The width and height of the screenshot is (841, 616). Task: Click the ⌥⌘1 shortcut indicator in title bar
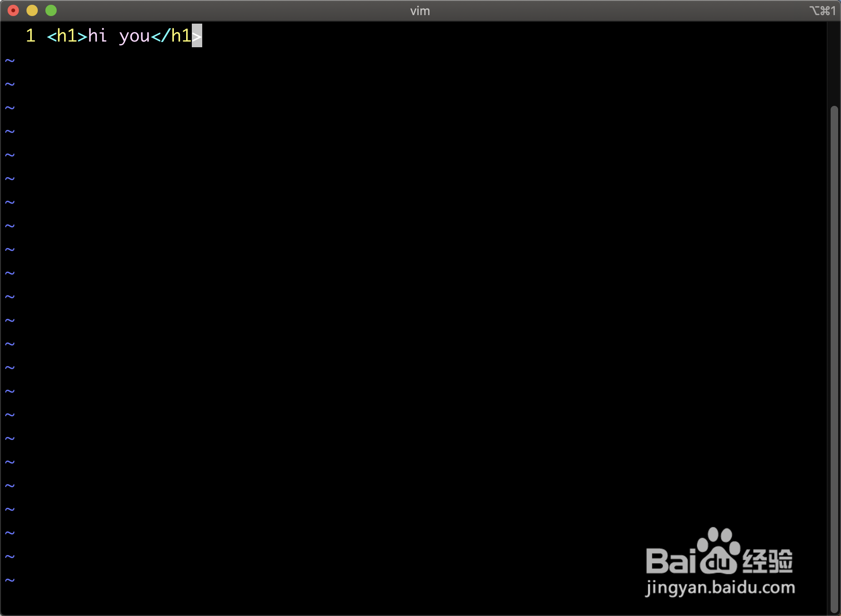point(823,10)
